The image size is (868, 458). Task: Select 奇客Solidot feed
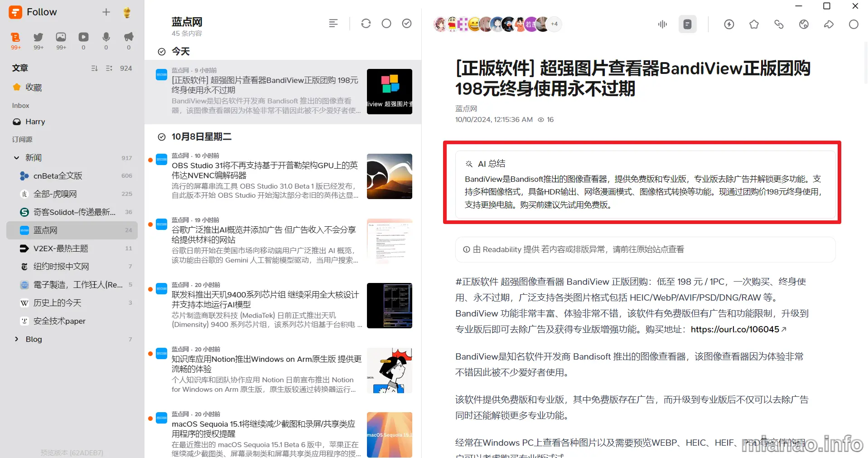click(x=72, y=212)
